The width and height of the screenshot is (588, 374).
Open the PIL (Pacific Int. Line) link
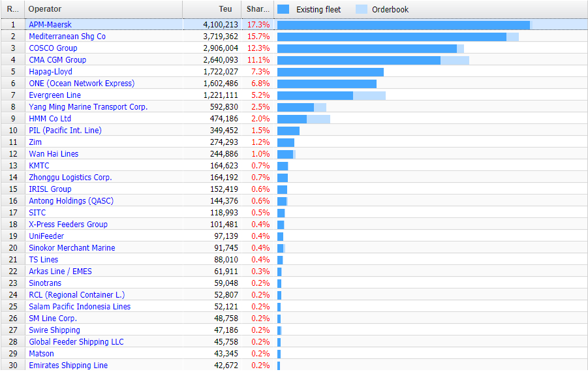[x=65, y=130]
